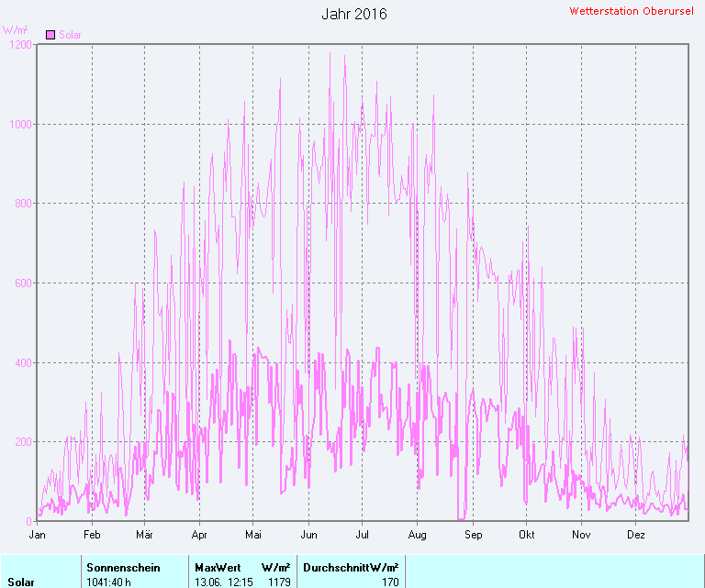Click the sunshine value '1041:40 h'
The height and width of the screenshot is (588, 705).
[x=108, y=582]
